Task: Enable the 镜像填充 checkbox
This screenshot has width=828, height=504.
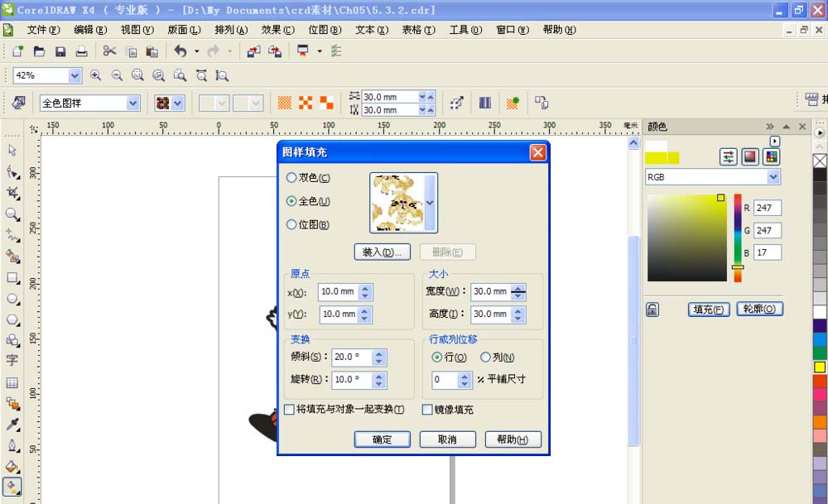Action: 427,410
